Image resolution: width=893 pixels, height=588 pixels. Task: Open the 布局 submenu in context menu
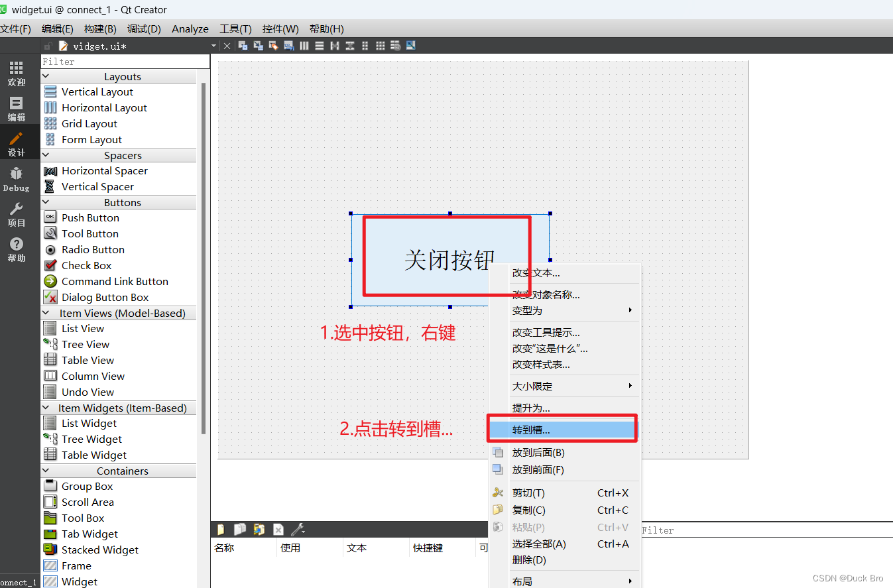[565, 581]
